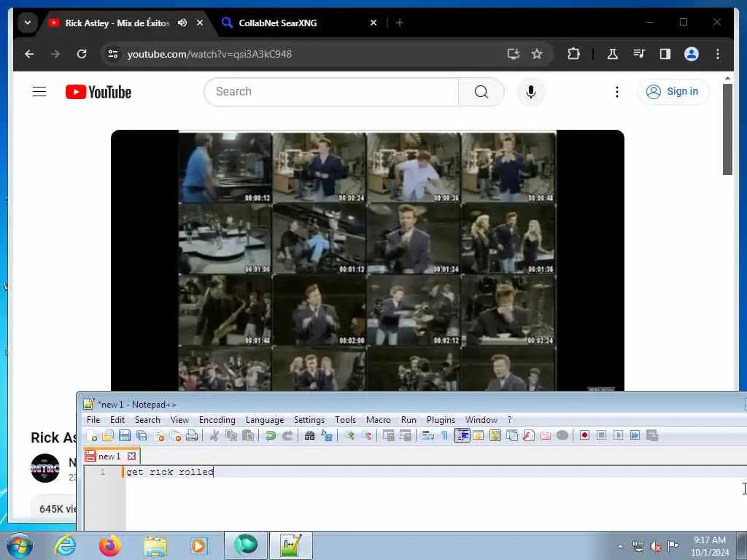Open the Language menu in Notepad++
Image resolution: width=747 pixels, height=560 pixels.
tap(265, 420)
